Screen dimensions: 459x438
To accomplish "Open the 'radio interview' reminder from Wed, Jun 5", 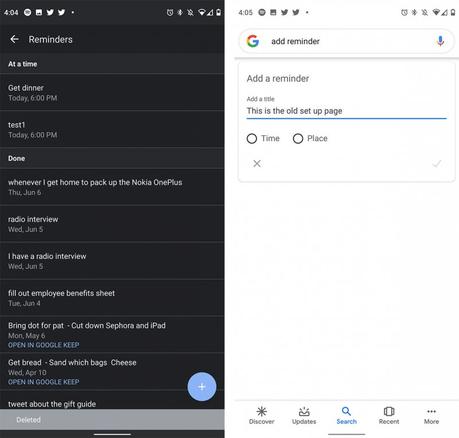I will (x=112, y=224).
